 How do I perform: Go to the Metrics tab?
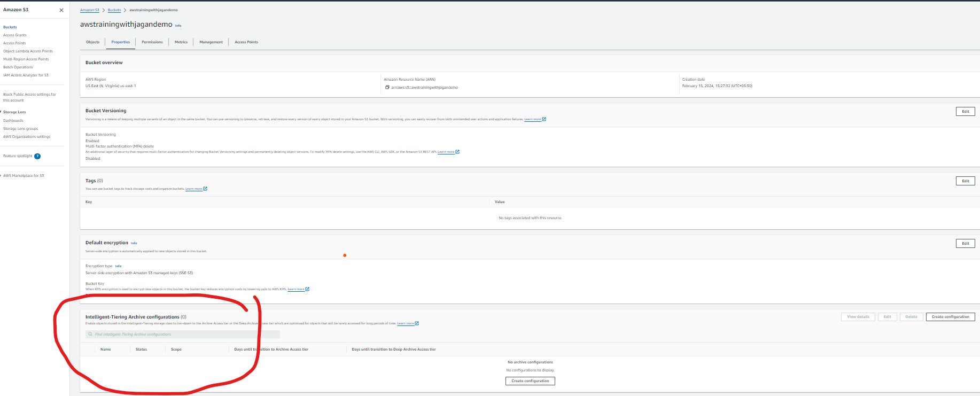[181, 42]
